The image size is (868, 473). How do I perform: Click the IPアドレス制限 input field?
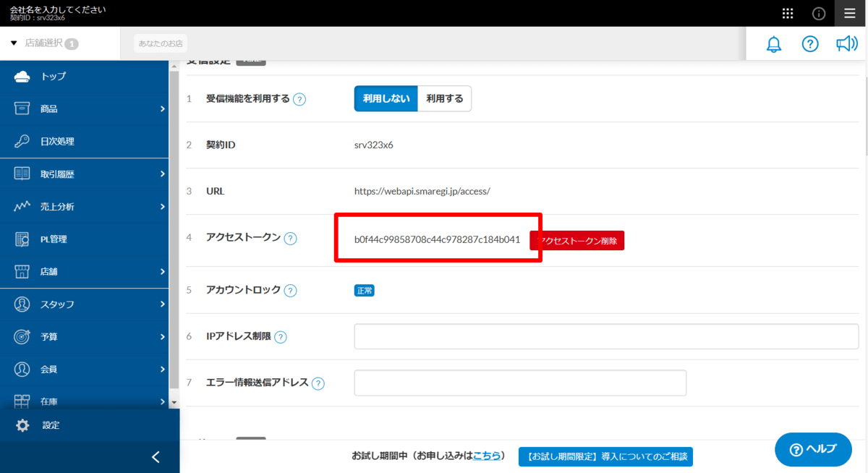tap(606, 336)
